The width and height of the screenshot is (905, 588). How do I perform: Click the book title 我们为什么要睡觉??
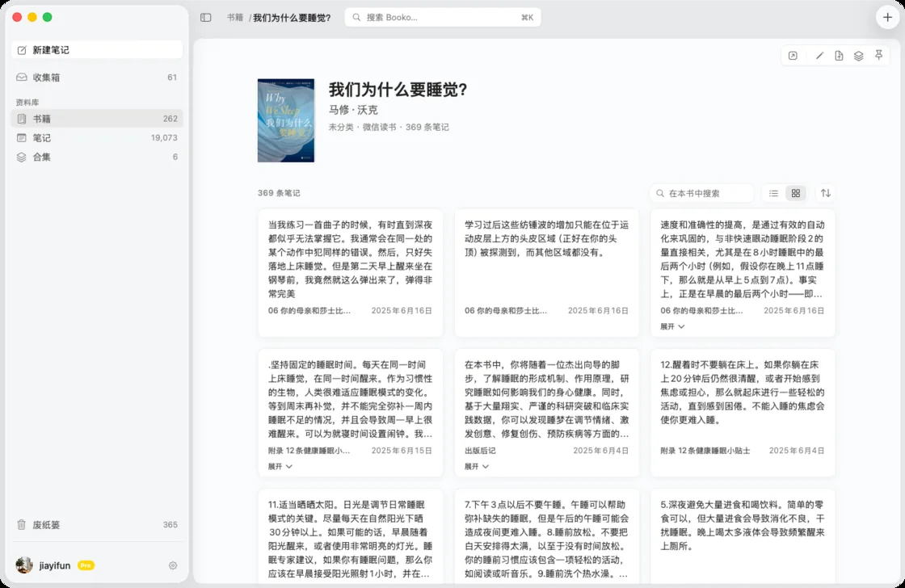(398, 90)
